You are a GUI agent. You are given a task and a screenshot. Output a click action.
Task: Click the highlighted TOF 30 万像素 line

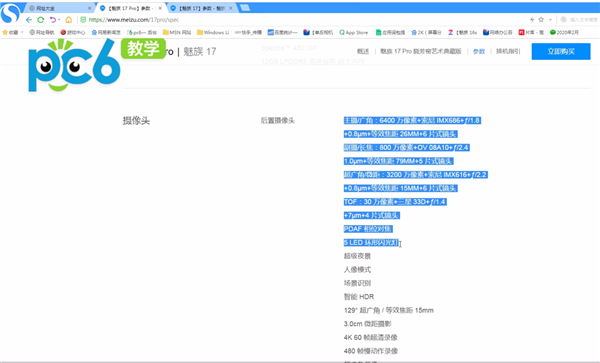(395, 202)
